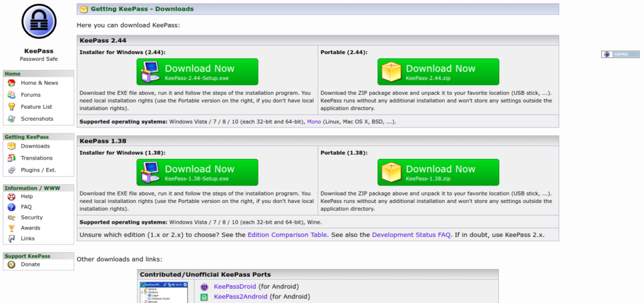Click the 'Home' sidebar header
Screen dimensions: 644x303
coord(13,74)
